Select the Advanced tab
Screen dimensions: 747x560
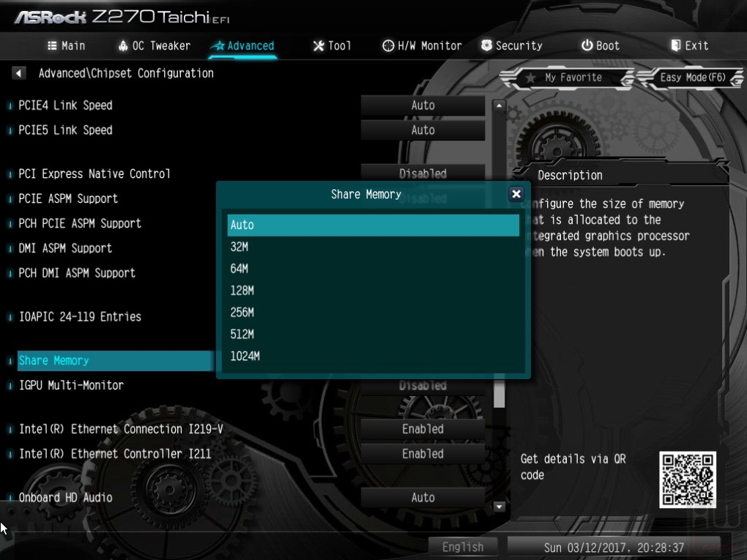[x=243, y=45]
